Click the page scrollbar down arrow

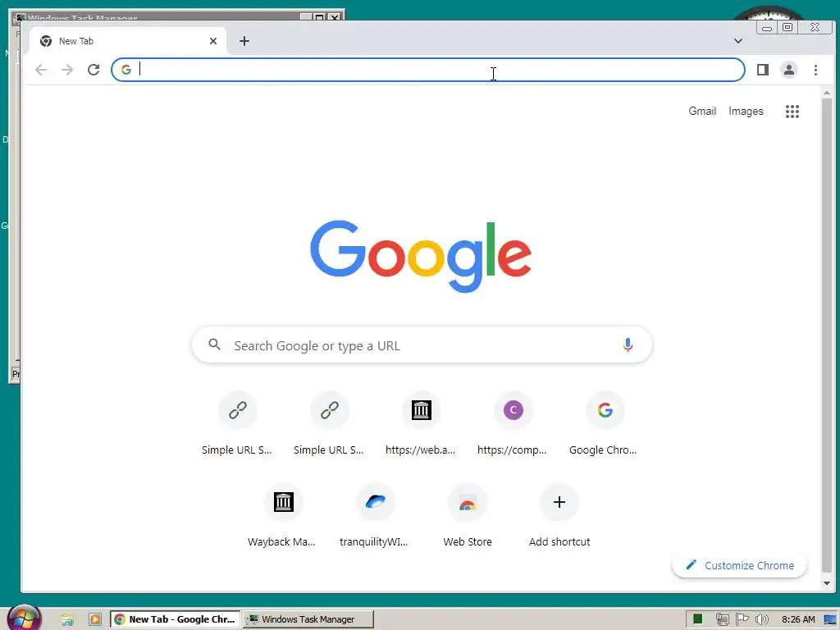[827, 583]
